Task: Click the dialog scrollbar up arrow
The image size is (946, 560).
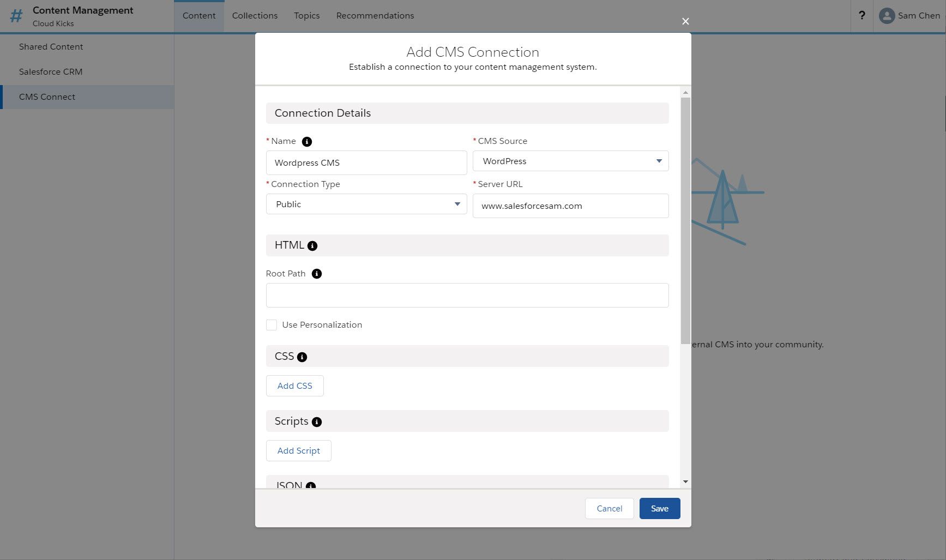Action: pos(685,93)
